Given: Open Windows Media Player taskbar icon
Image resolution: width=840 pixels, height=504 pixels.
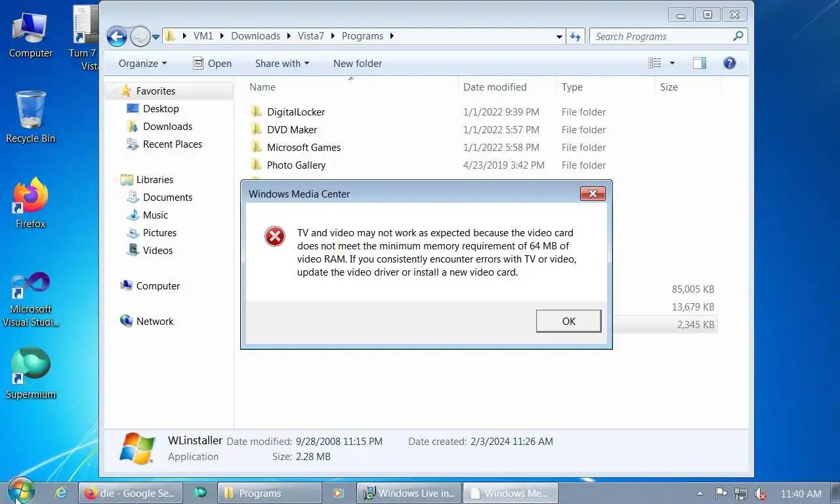Looking at the screenshot, I should point(338,493).
